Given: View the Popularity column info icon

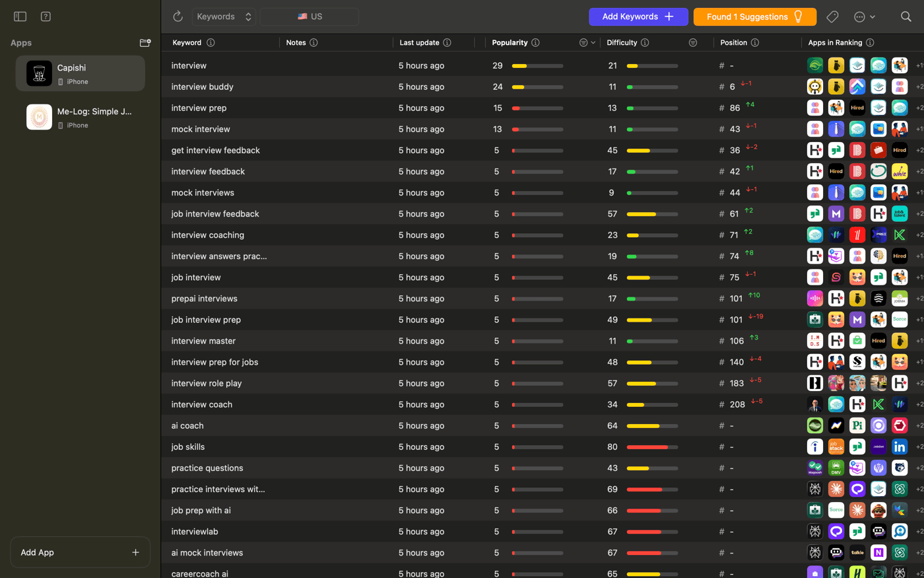Looking at the screenshot, I should click(x=535, y=42).
